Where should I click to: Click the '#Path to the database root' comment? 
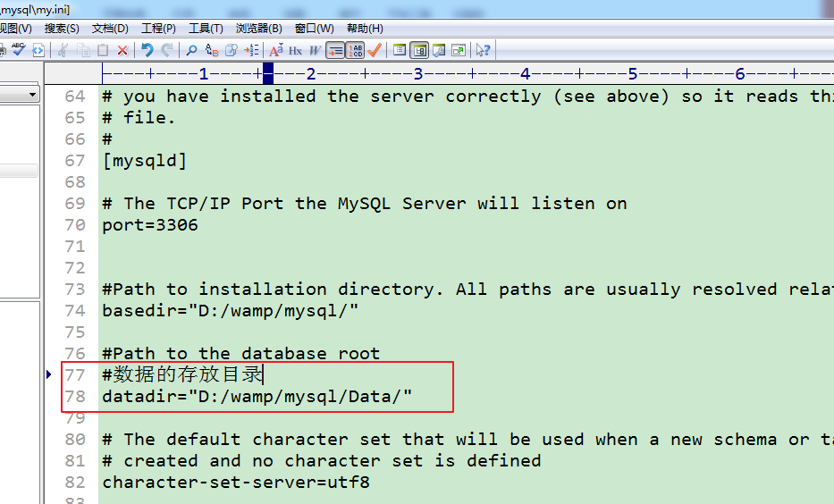pyautogui.click(x=241, y=354)
